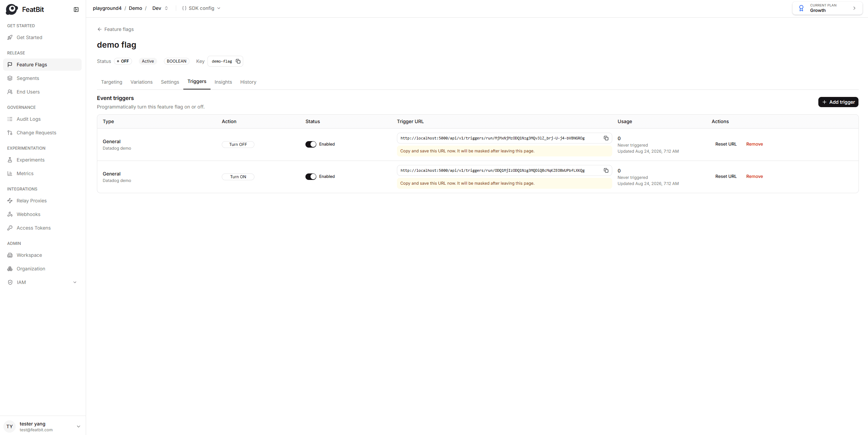This screenshot has height=435, width=868.
Task: Click the Turn OFF action badge
Action: point(238,145)
